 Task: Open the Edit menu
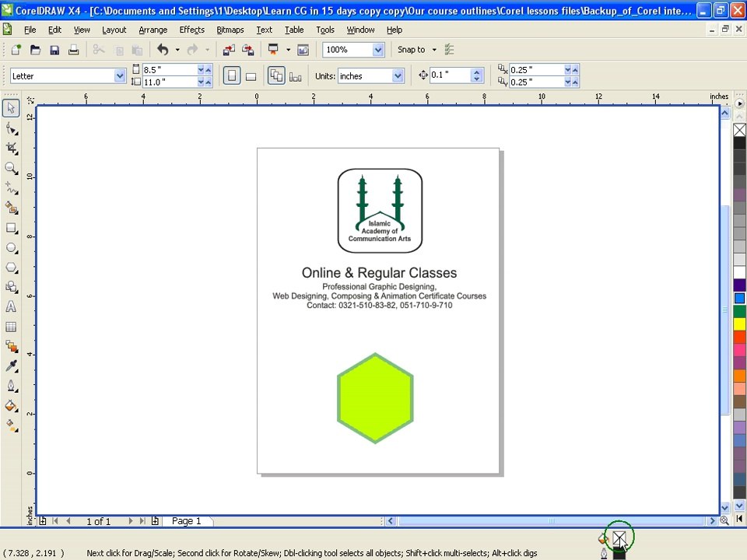point(54,30)
